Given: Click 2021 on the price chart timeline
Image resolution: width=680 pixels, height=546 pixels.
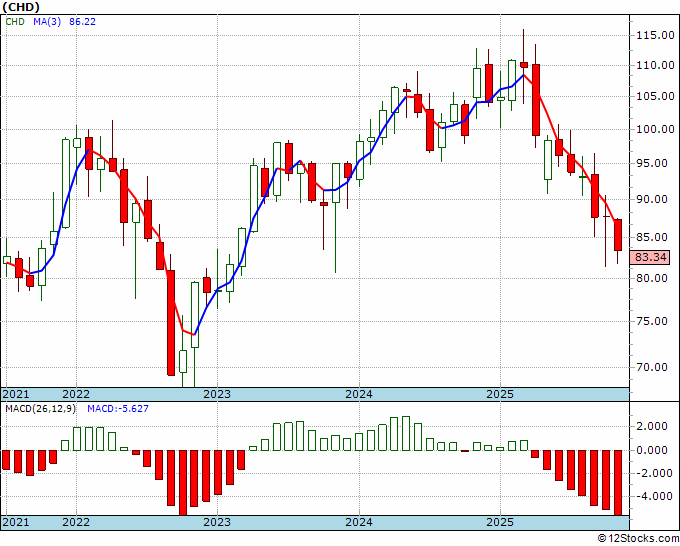Looking at the screenshot, I should click(16, 394).
